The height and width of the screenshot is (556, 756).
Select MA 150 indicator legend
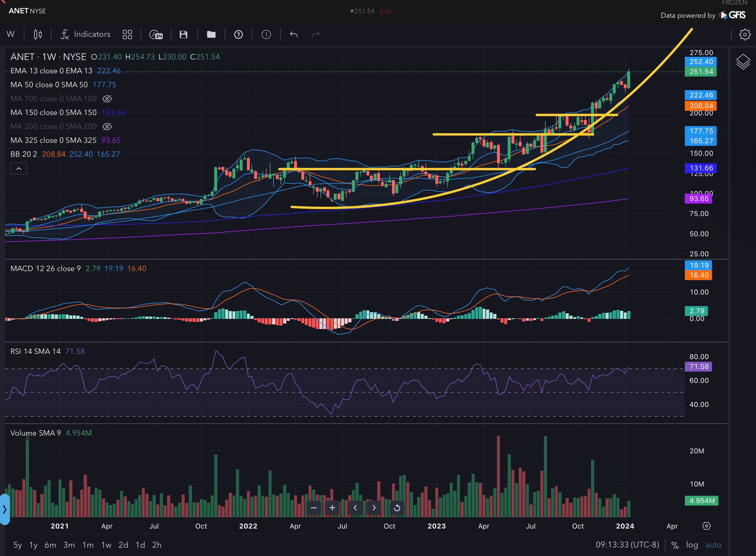68,113
